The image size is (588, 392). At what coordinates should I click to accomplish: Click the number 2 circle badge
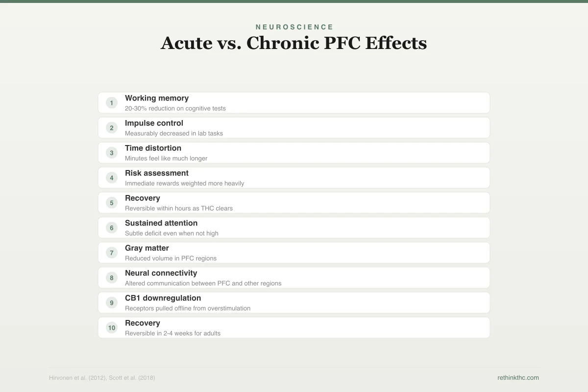click(112, 128)
